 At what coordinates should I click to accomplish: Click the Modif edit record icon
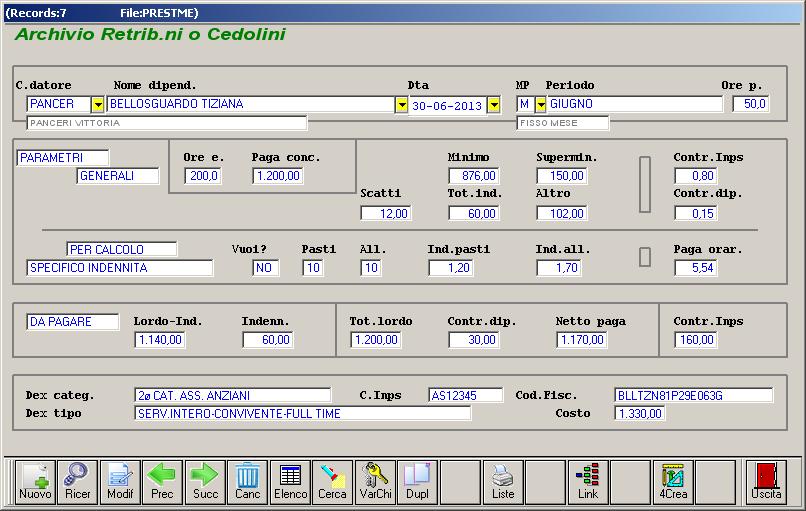coord(120,482)
